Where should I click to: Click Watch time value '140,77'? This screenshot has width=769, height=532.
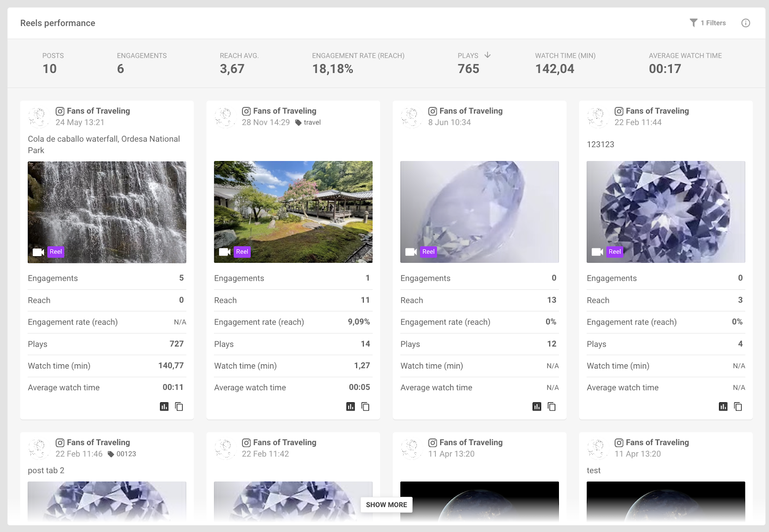click(x=171, y=366)
